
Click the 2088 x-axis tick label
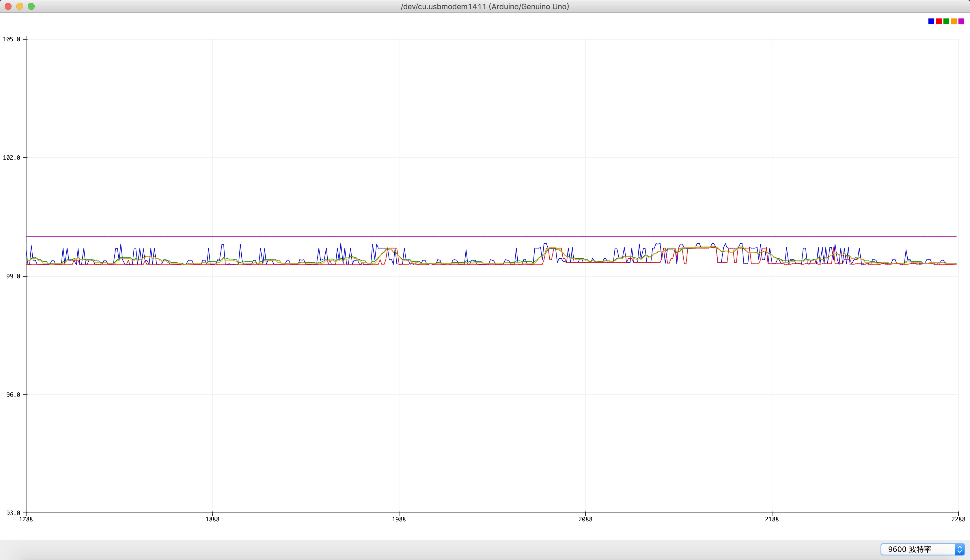tap(585, 519)
